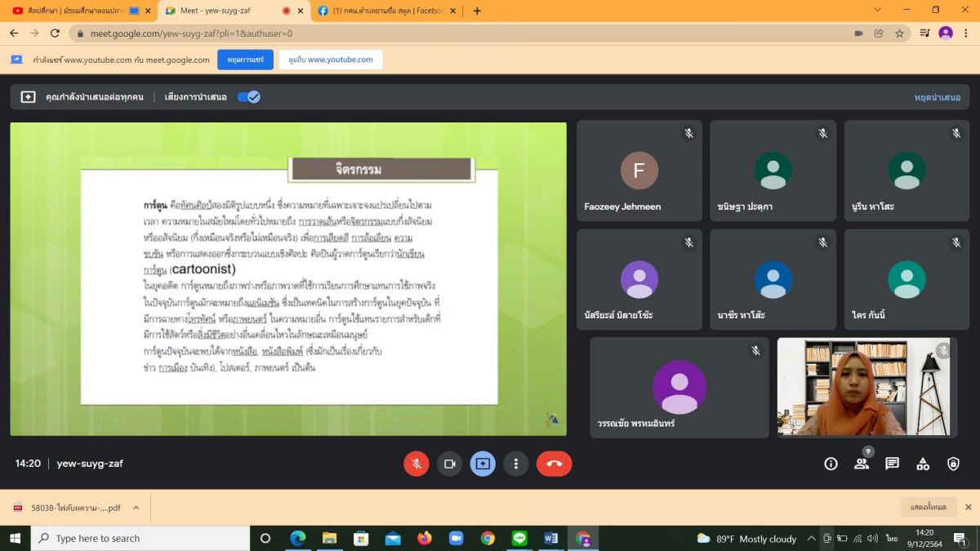Click the blue stop sharing button
This screenshot has width=980, height=551.
(245, 60)
